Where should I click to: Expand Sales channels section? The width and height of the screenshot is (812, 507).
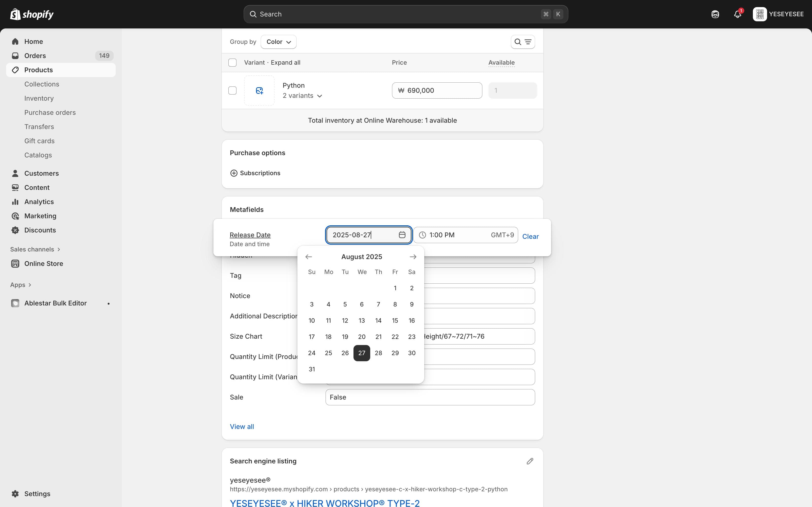35,249
